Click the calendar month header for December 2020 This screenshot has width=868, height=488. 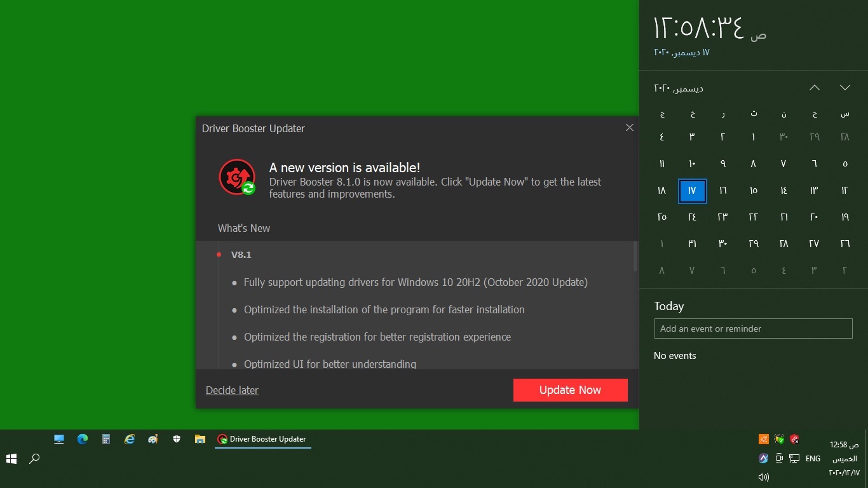679,88
